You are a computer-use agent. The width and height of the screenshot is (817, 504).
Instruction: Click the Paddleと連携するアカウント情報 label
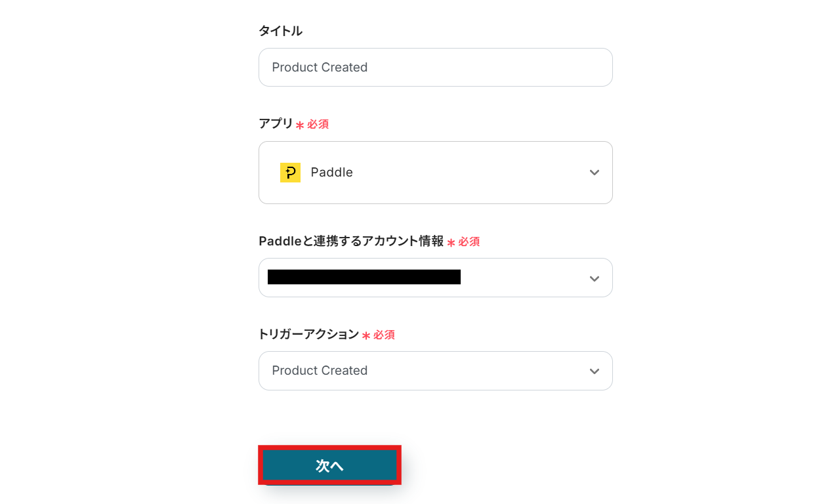(351, 241)
